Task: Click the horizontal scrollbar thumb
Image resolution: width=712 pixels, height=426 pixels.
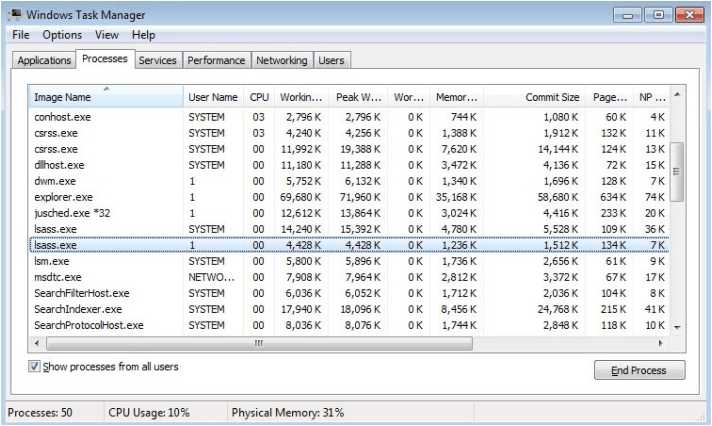Action: pyautogui.click(x=259, y=343)
